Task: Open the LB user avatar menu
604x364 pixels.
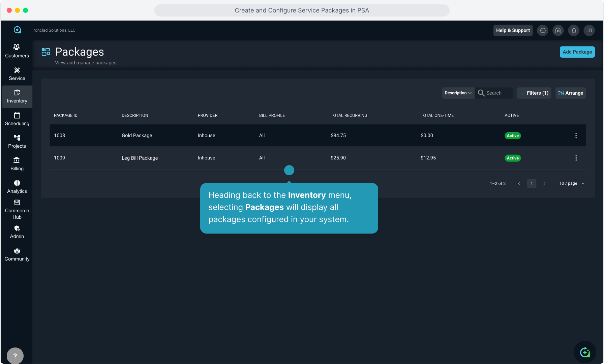Action: click(589, 30)
